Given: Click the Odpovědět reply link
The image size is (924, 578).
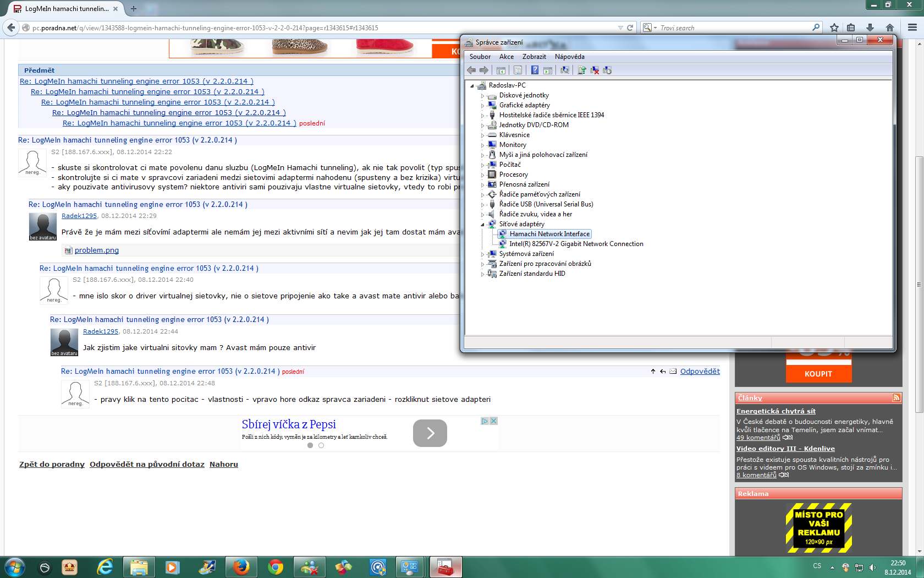Looking at the screenshot, I should 700,372.
